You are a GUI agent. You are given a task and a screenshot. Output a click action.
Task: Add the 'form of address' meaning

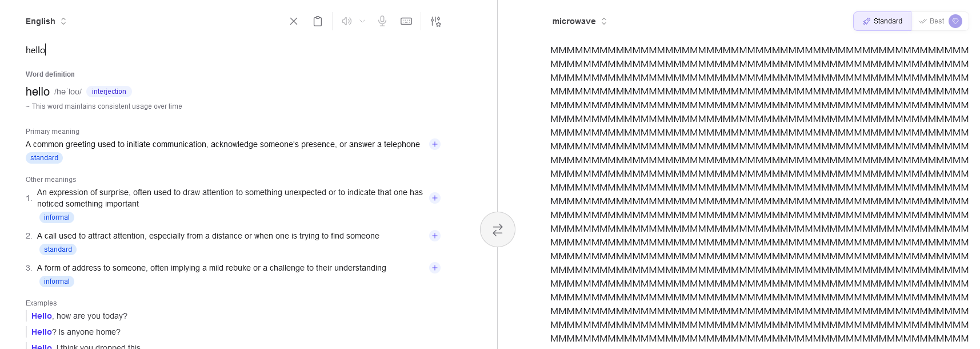(x=435, y=268)
